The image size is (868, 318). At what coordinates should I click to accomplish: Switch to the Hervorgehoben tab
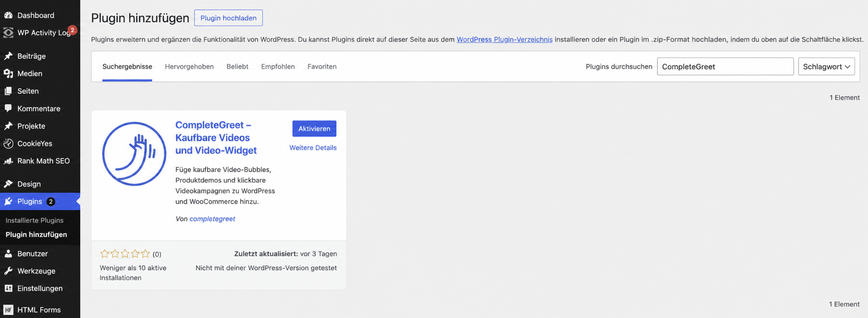[x=189, y=66]
